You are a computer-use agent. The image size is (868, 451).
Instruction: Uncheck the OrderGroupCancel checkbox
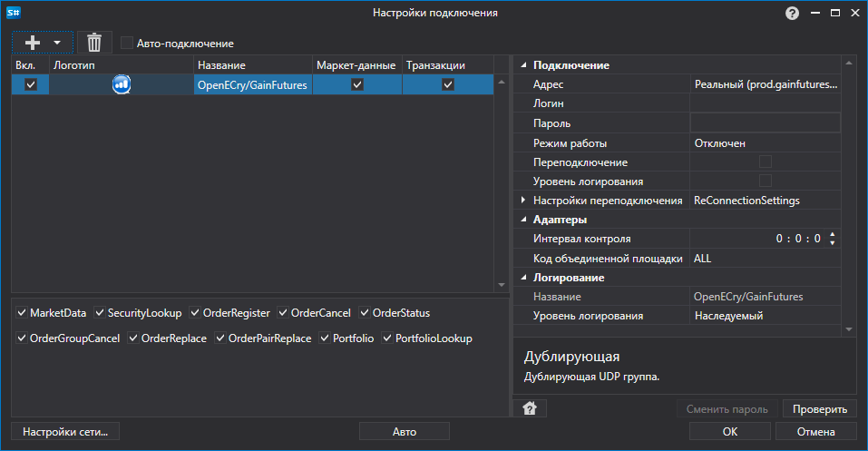pos(22,338)
